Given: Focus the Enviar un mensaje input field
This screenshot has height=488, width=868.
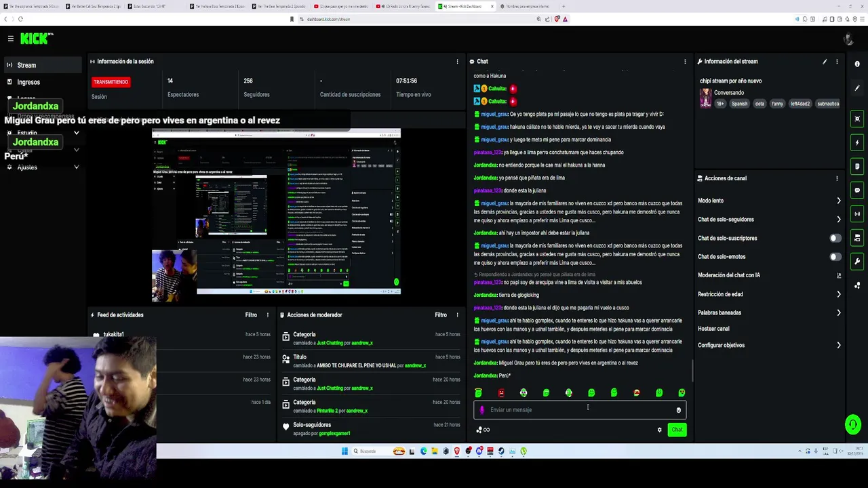Looking at the screenshot, I should 580,410.
